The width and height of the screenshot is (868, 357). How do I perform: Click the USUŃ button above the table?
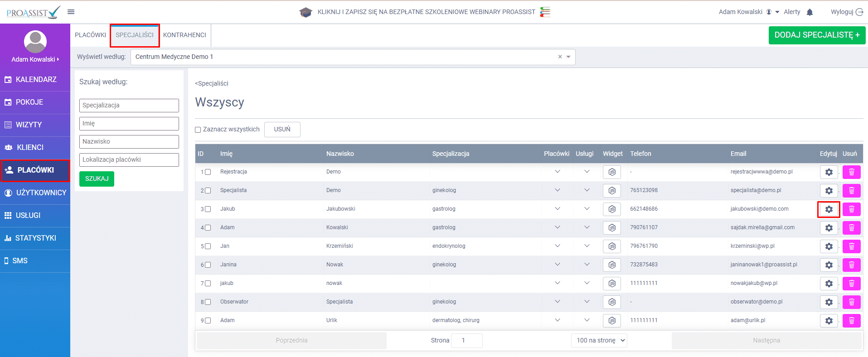[x=282, y=130]
